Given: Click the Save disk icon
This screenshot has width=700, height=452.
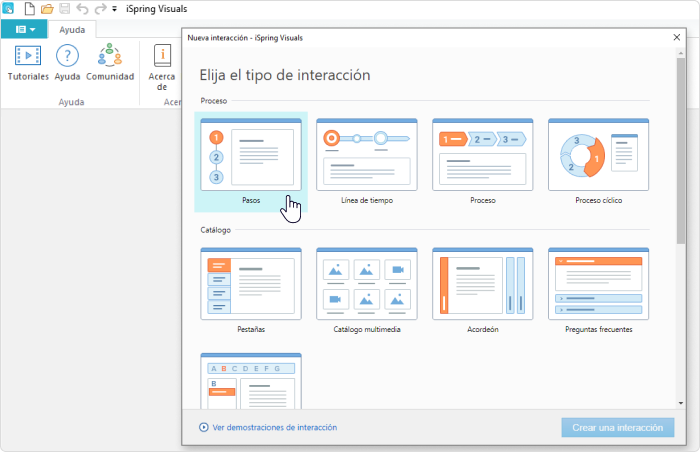Looking at the screenshot, I should coord(65,8).
